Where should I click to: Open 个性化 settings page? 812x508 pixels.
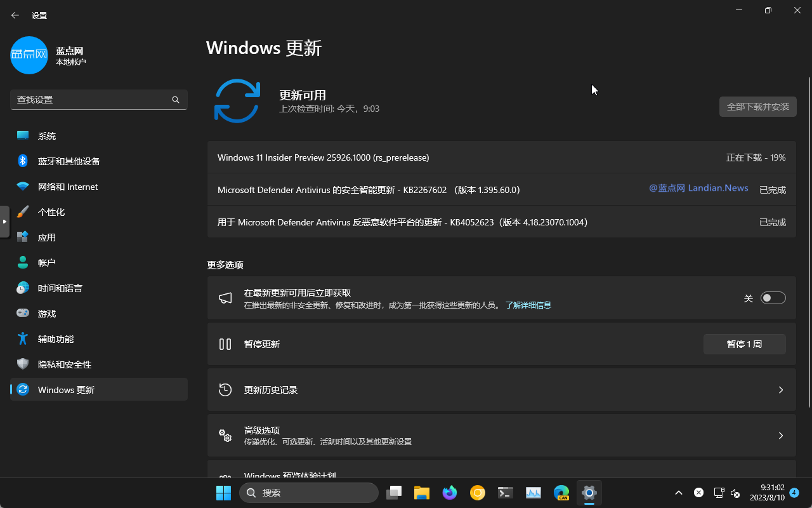click(x=99, y=212)
